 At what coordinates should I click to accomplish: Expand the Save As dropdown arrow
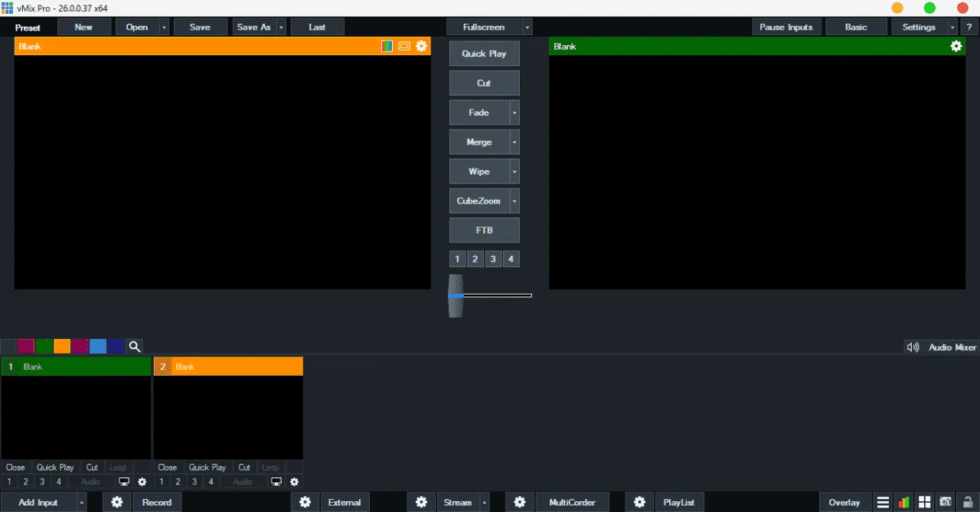[281, 27]
